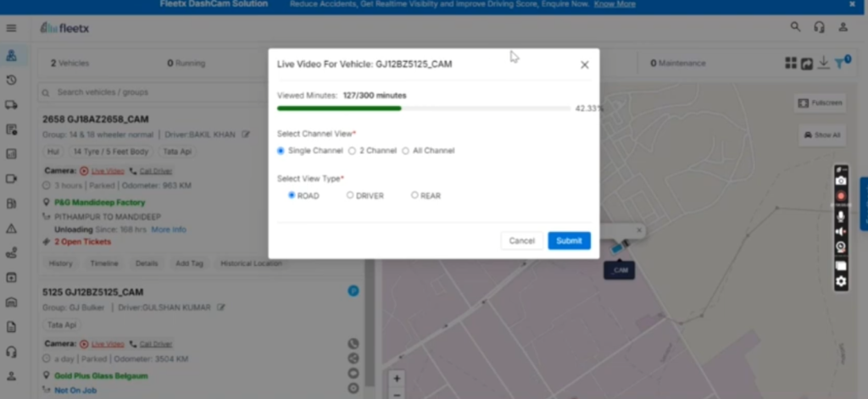Select 2 Channel radio option
The width and height of the screenshot is (868, 399).
(x=352, y=151)
